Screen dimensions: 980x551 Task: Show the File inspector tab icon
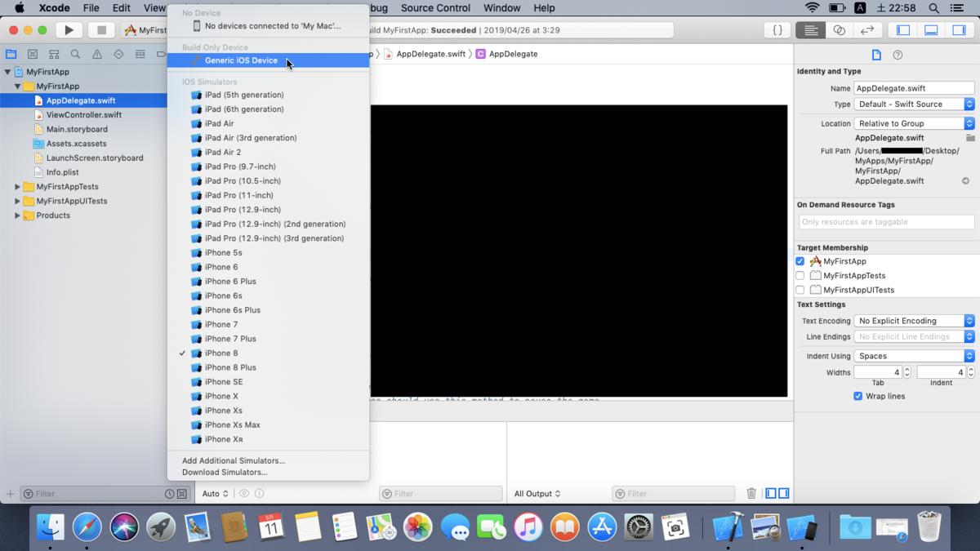[x=876, y=55]
